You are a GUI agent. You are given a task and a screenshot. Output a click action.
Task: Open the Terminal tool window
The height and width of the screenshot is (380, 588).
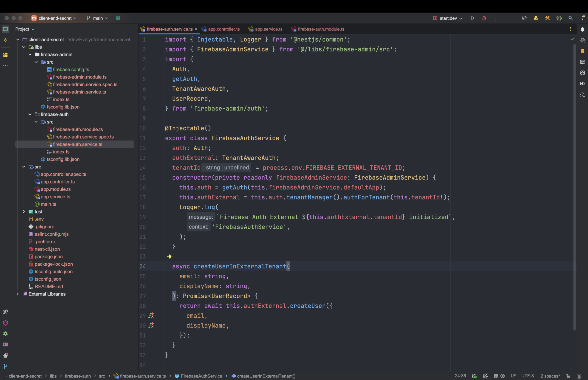[x=6, y=344]
